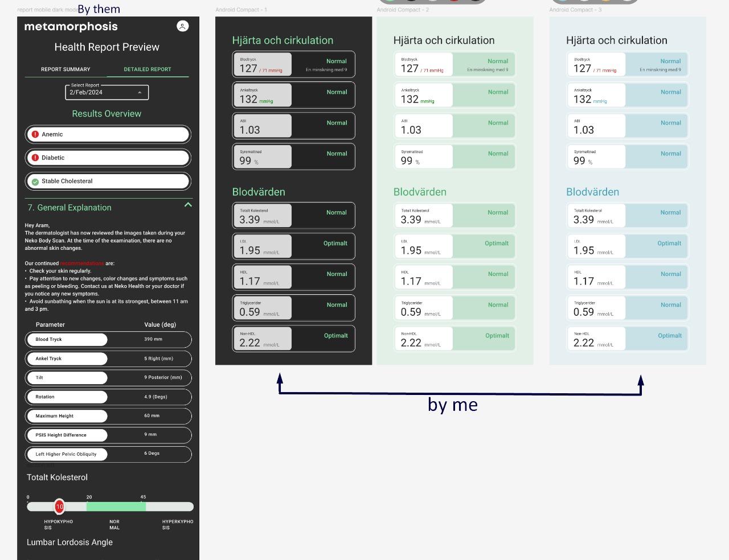Select the 'Android Compact - 1' frame label
The image size is (729, 560).
[x=241, y=10]
